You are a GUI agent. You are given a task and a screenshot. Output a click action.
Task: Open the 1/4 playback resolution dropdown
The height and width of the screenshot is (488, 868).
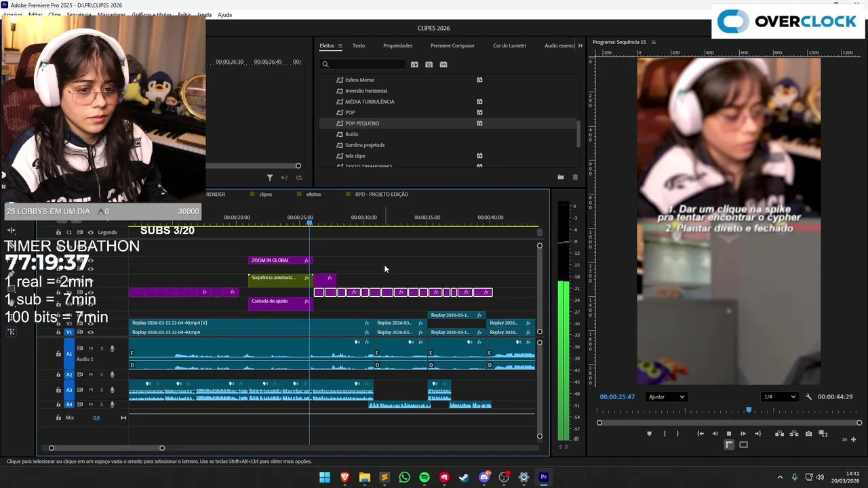(x=778, y=396)
